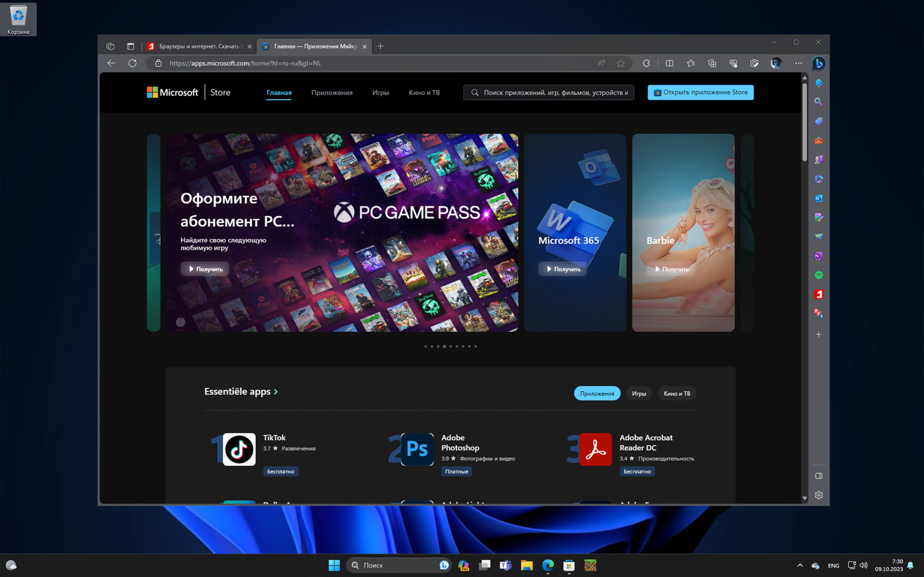Open the tab actions menu icon
The image size is (924, 577).
tap(131, 46)
